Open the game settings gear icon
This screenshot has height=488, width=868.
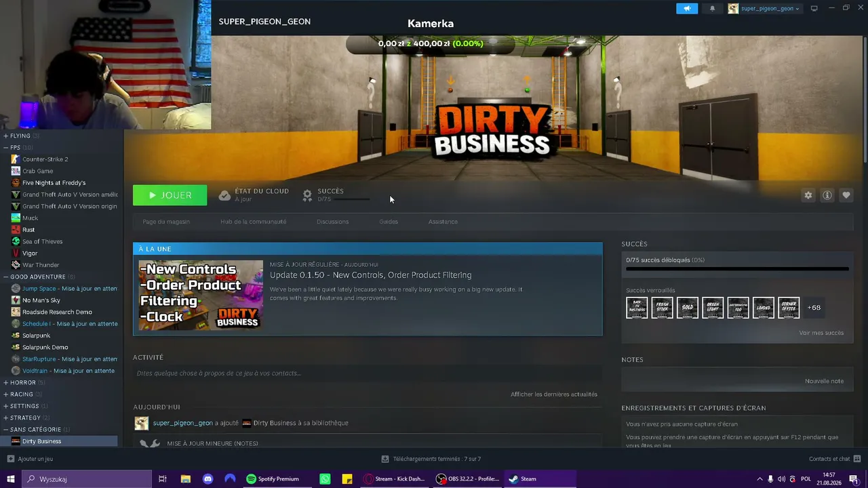pos(808,195)
